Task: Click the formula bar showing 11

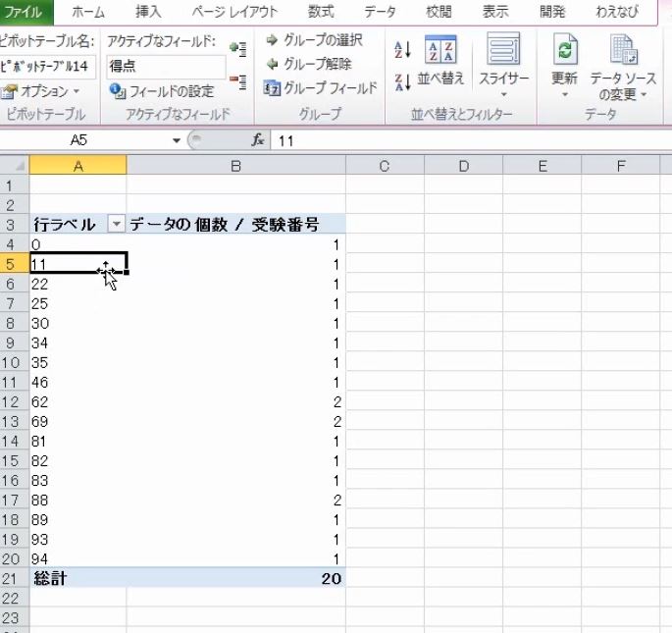Action: point(472,140)
